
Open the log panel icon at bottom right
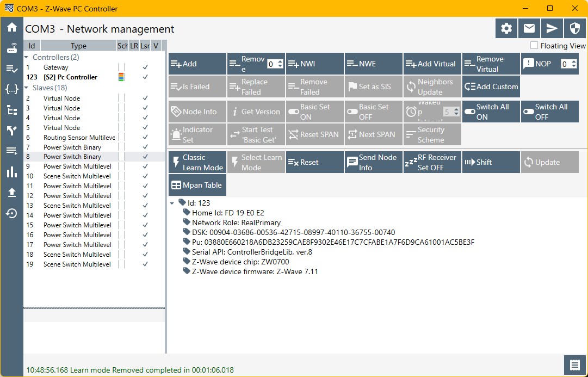[x=575, y=365]
